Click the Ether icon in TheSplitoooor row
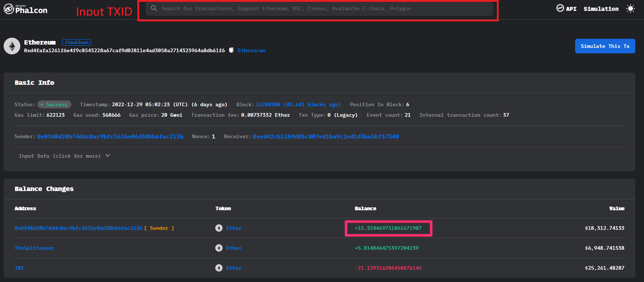The image size is (644, 282). pyautogui.click(x=219, y=248)
